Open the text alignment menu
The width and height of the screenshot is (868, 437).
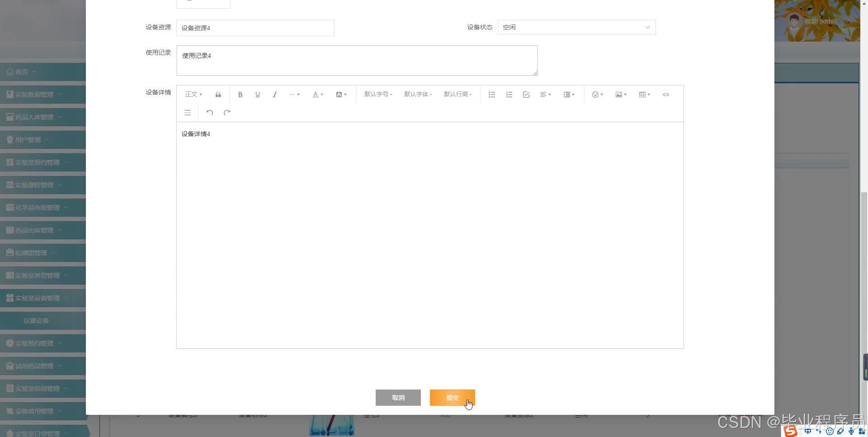coord(546,95)
